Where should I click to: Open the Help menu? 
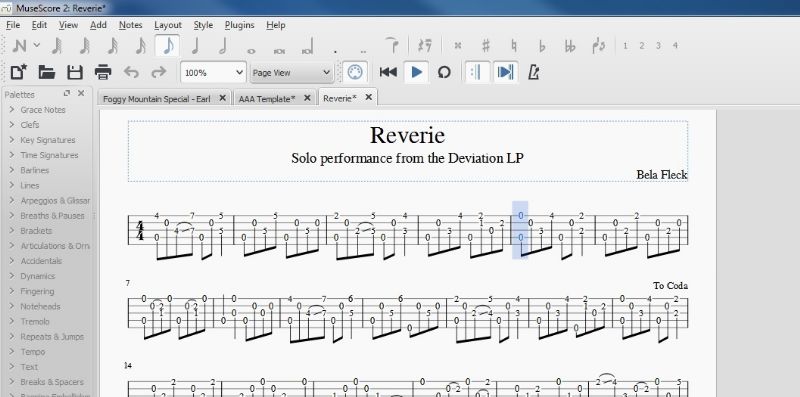tap(276, 25)
